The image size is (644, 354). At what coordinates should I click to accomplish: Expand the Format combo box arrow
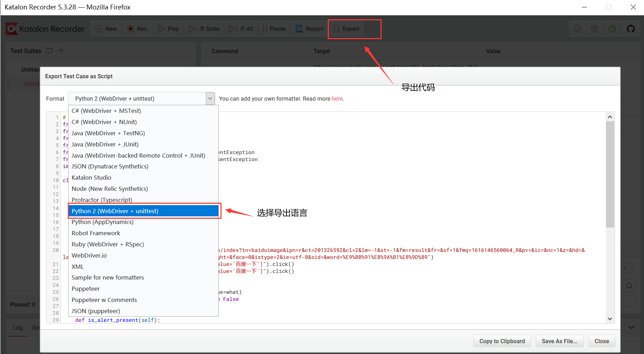(x=210, y=99)
